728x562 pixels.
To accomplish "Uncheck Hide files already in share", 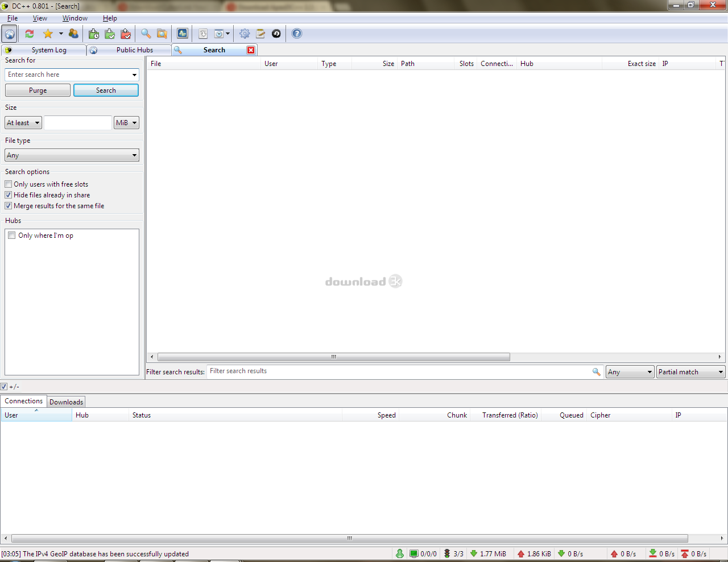I will 9,195.
